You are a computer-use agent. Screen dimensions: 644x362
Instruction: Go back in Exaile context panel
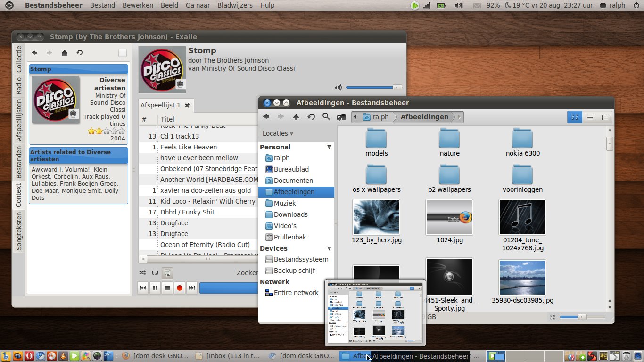point(35,53)
